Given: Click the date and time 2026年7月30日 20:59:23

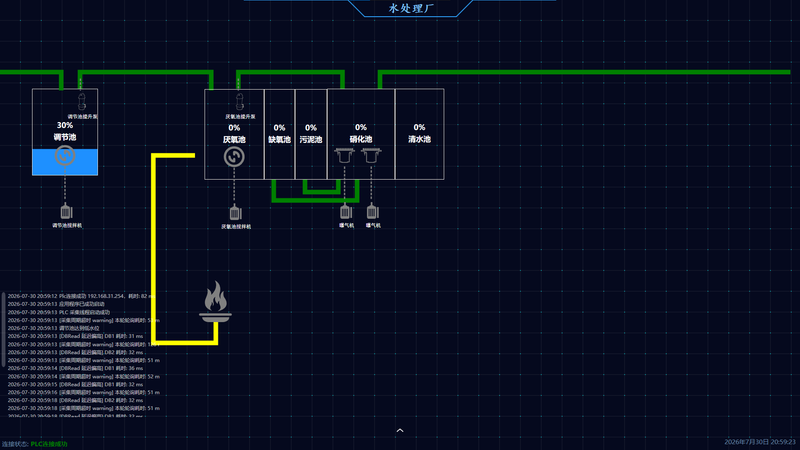Looking at the screenshot, I should pyautogui.click(x=760, y=442).
